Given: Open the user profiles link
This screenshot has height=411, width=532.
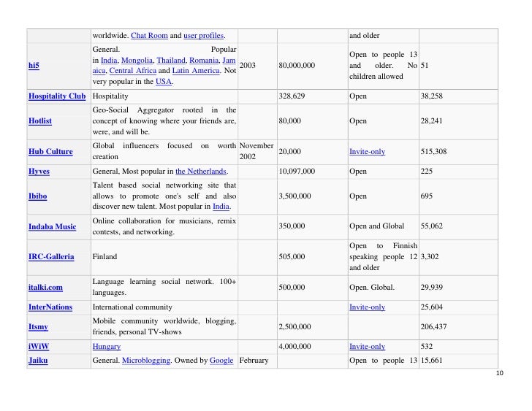Looking at the screenshot, I should point(203,36).
